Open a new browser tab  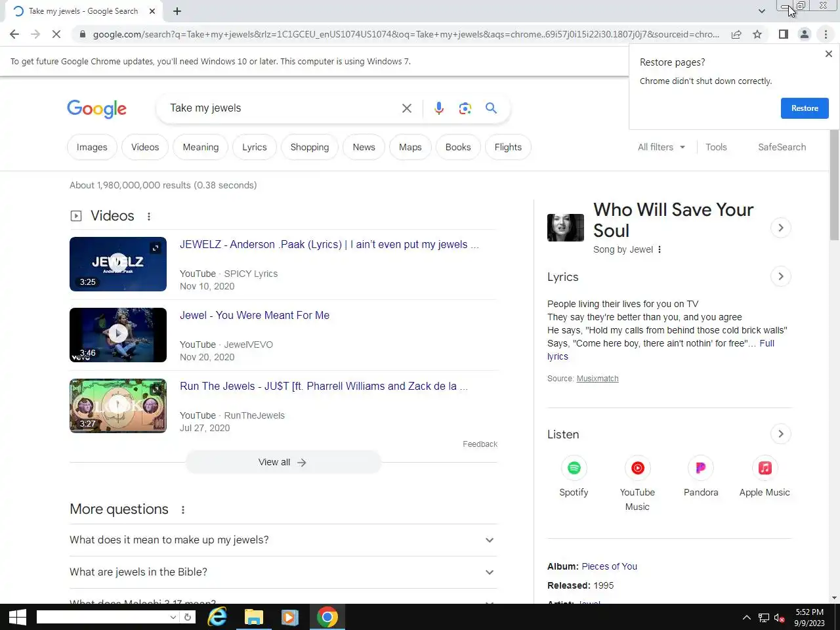(177, 11)
